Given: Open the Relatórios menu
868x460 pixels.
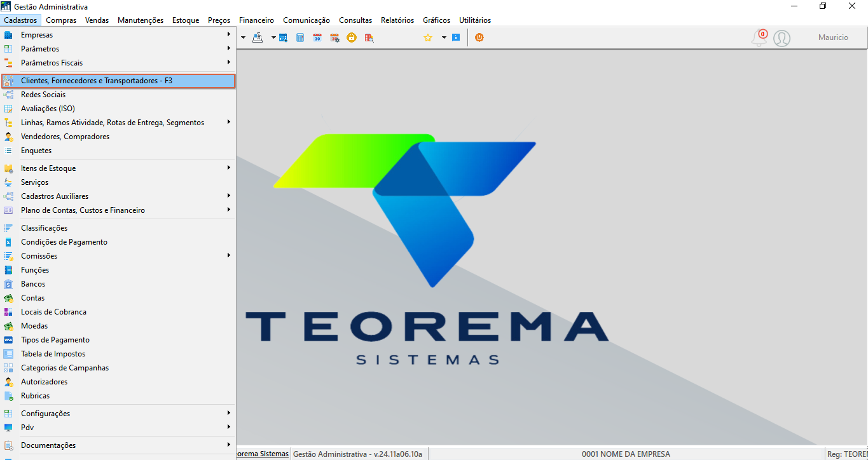Looking at the screenshot, I should pyautogui.click(x=397, y=20).
